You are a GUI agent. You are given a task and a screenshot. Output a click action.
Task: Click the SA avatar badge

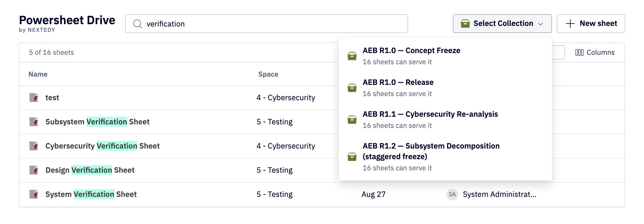[x=452, y=194]
